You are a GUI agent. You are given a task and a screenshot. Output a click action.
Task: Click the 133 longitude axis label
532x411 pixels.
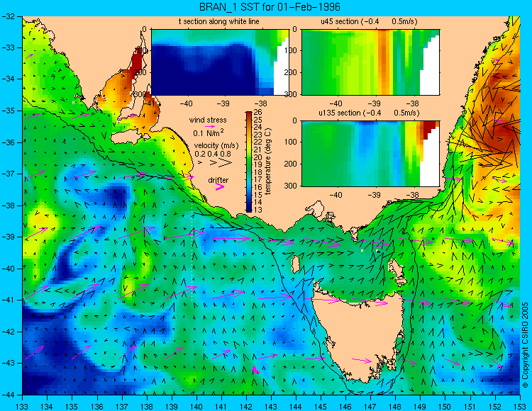pyautogui.click(x=22, y=407)
